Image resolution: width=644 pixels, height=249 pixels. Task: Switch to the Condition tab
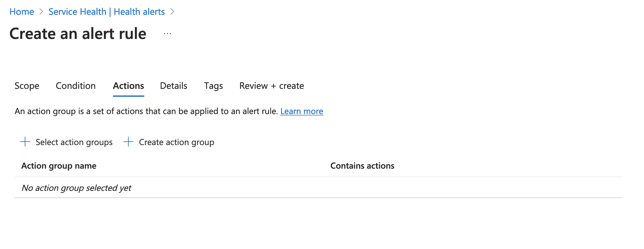76,86
